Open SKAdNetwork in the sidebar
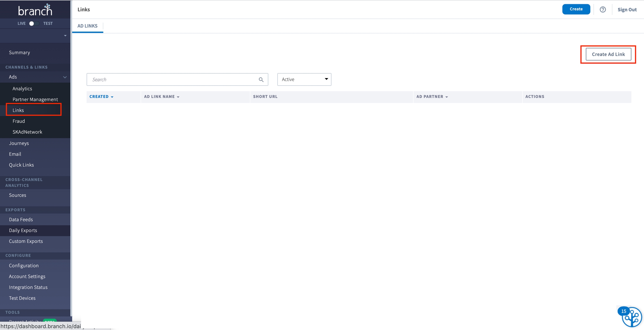This screenshot has width=644, height=330. [x=27, y=132]
